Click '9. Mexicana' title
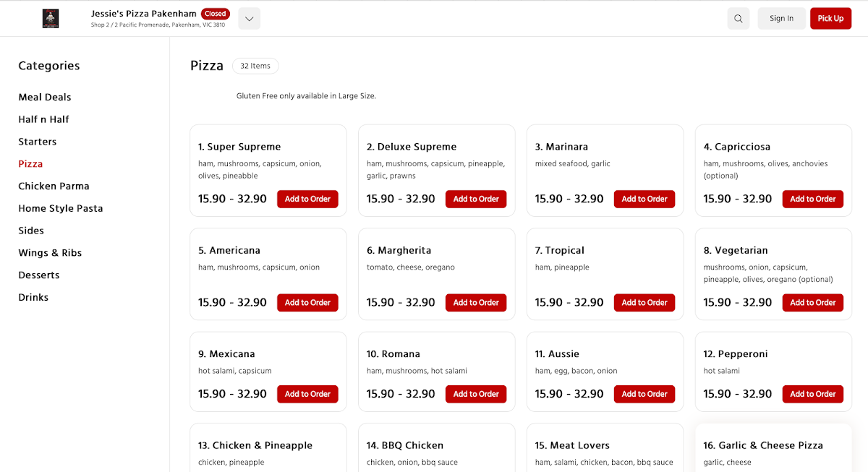This screenshot has height=472, width=868. pos(226,354)
